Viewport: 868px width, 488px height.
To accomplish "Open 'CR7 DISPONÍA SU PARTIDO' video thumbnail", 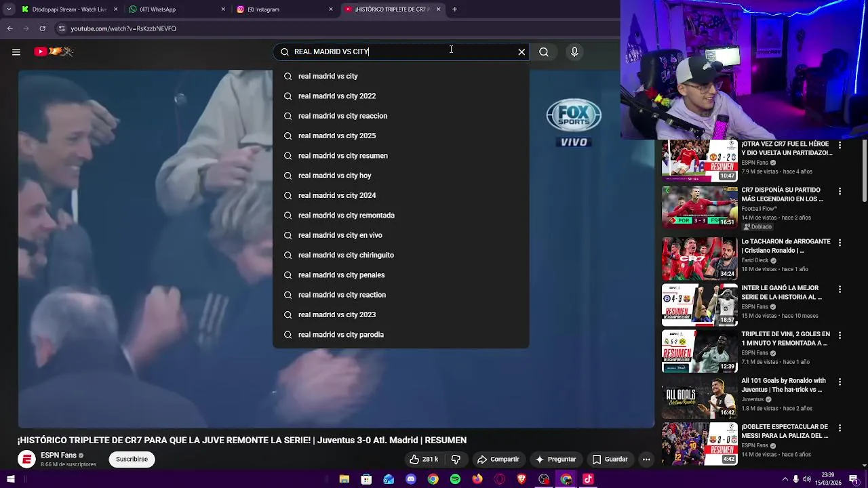I will 700,207.
